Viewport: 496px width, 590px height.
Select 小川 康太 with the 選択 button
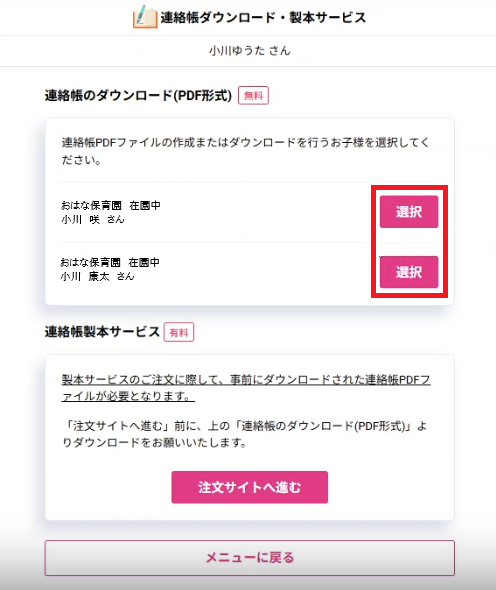409,272
